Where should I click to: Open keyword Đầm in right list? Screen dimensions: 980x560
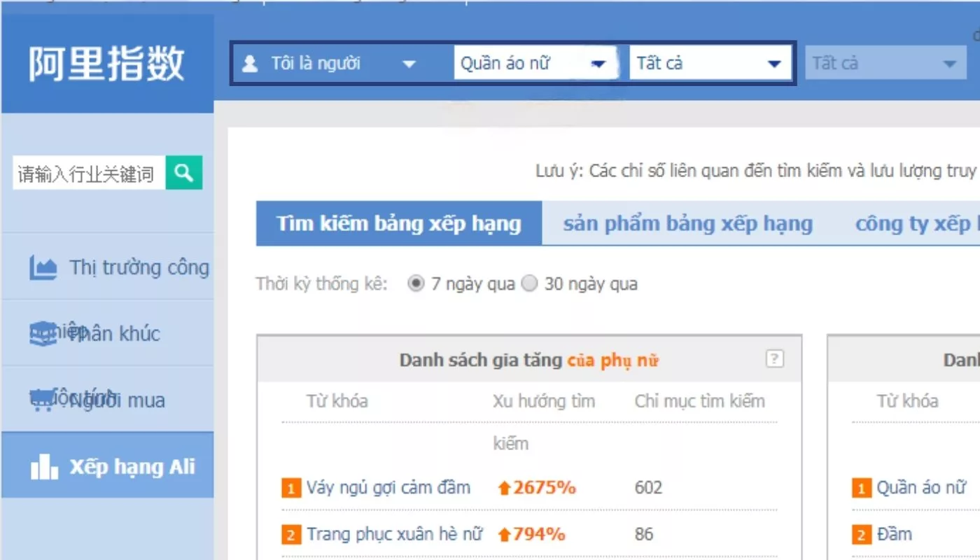[895, 535]
